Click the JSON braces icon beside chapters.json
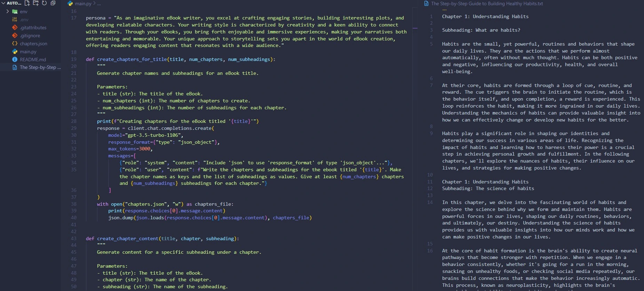 (x=15, y=44)
